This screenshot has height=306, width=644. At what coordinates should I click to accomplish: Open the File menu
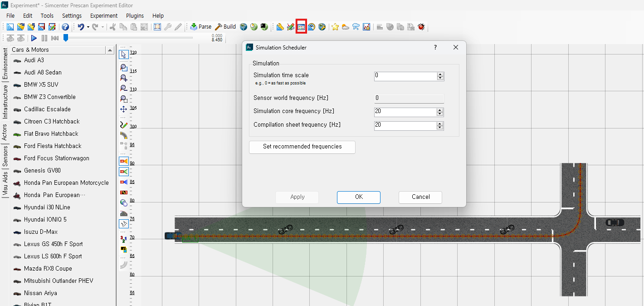10,15
